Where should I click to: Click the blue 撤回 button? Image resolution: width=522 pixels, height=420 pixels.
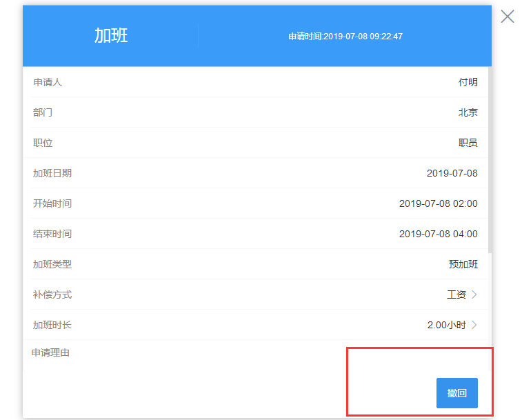click(456, 393)
